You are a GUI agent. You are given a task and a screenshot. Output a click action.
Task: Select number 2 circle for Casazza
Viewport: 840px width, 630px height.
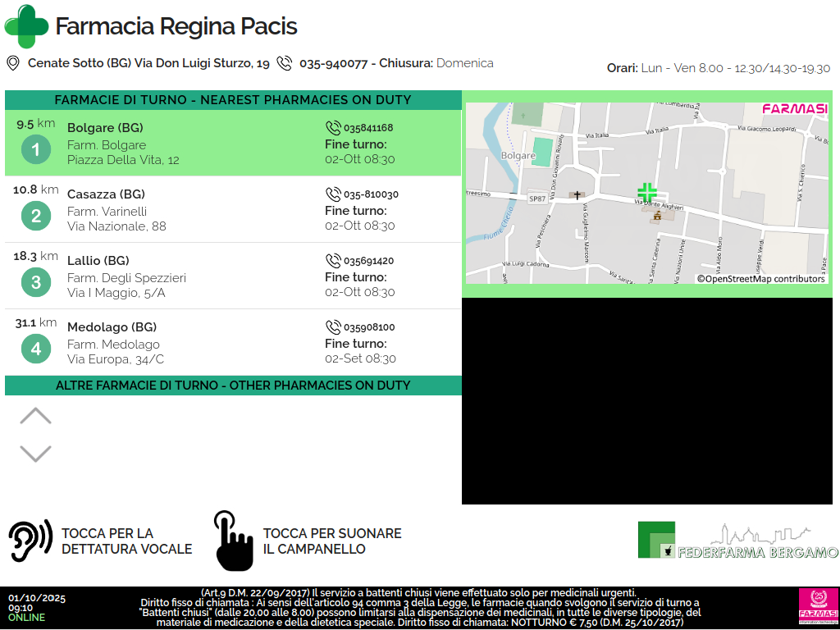(35, 217)
